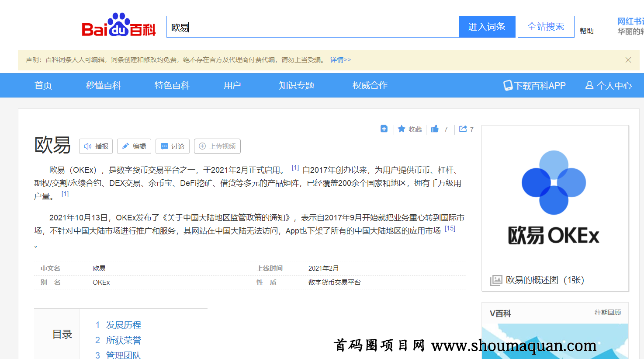Image resolution: width=644 pixels, height=359 pixels.
Task: Click the search input field containing 欧易
Action: click(312, 27)
